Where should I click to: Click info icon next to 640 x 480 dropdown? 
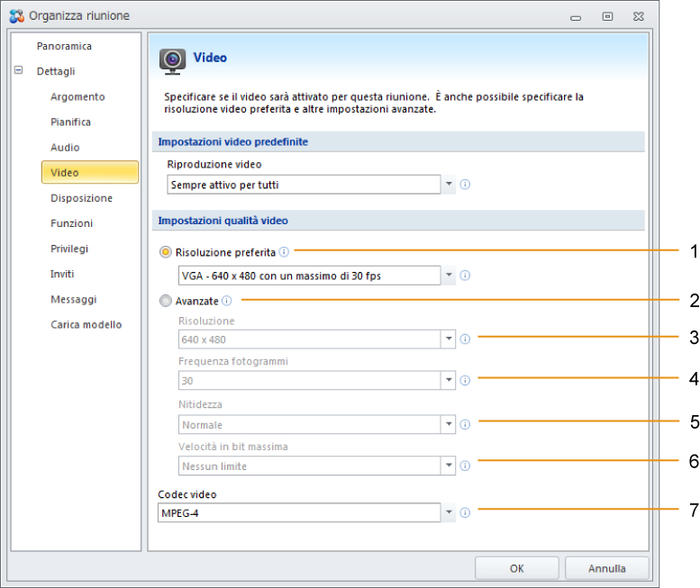(x=465, y=339)
